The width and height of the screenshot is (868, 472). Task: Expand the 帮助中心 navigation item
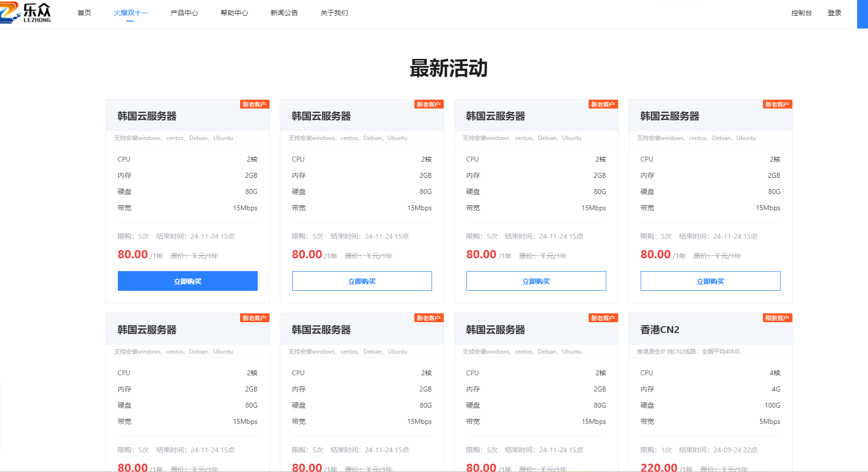click(x=234, y=13)
